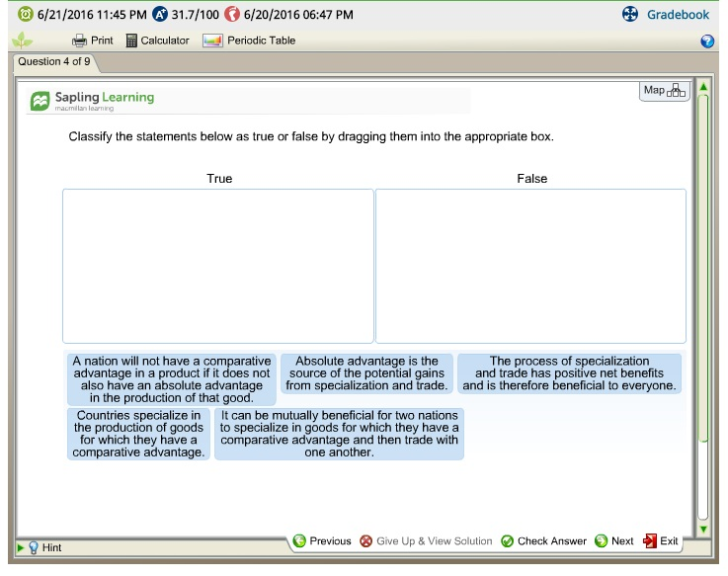Click the blue help question mark icon
728x576 pixels.
(707, 41)
